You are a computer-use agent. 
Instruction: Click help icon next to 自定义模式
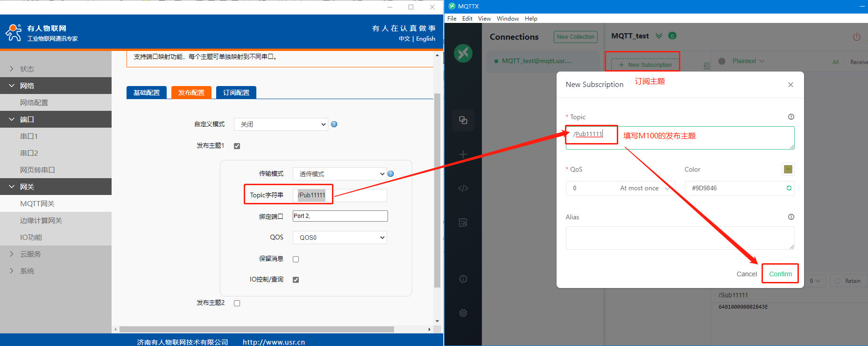click(x=334, y=124)
